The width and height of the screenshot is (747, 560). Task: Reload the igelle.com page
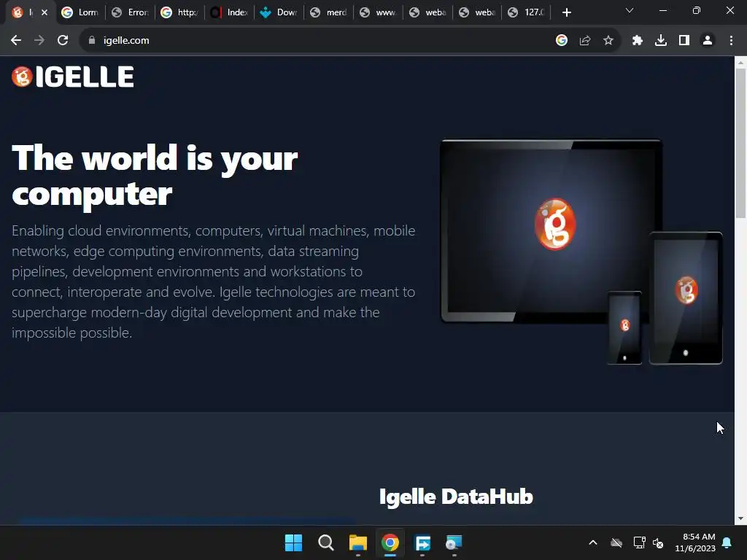[63, 41]
